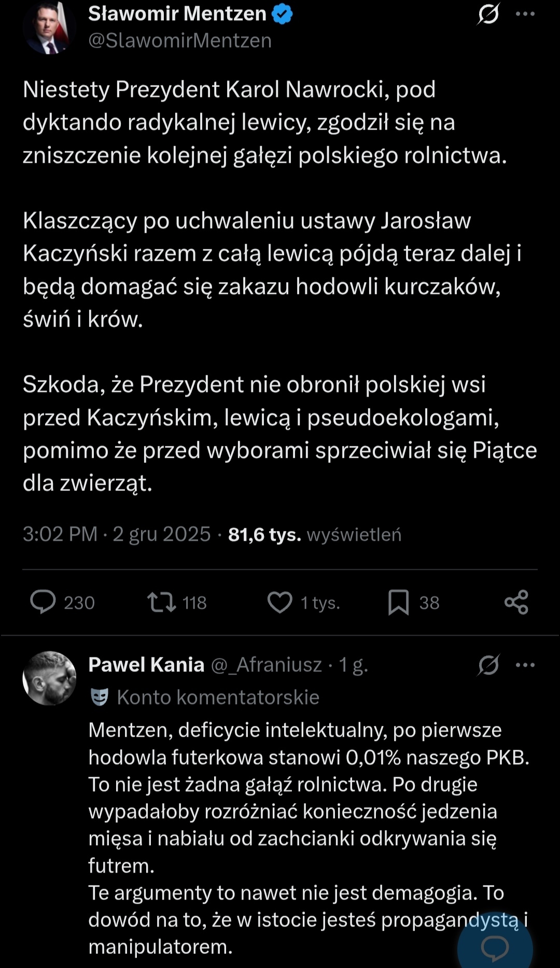Tap the floating blue reply button

pyautogui.click(x=495, y=947)
